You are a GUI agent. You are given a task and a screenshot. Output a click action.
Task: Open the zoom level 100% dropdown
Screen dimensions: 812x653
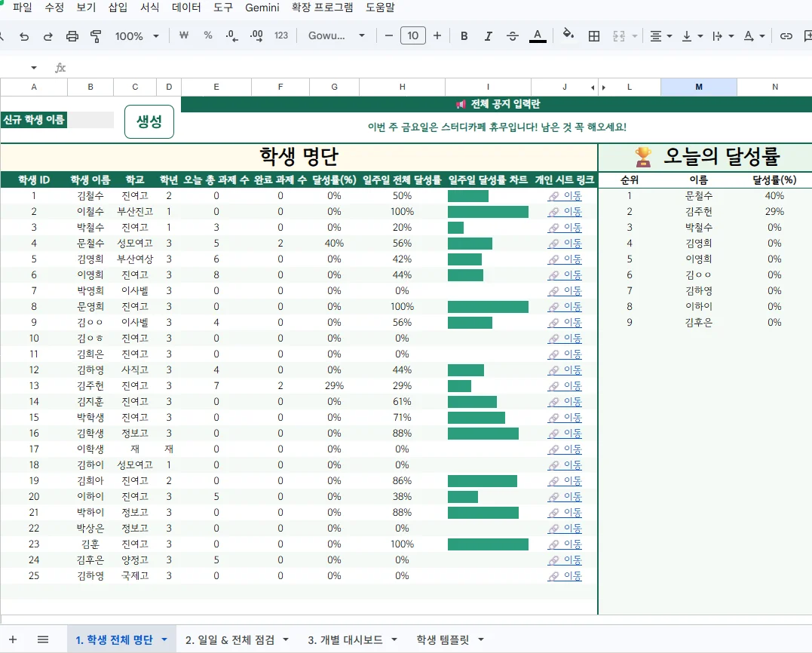(x=136, y=35)
